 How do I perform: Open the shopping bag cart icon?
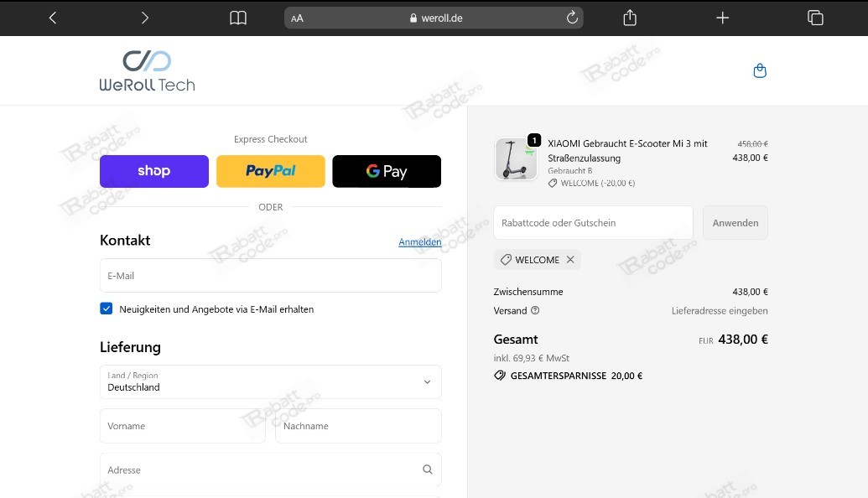coord(760,71)
